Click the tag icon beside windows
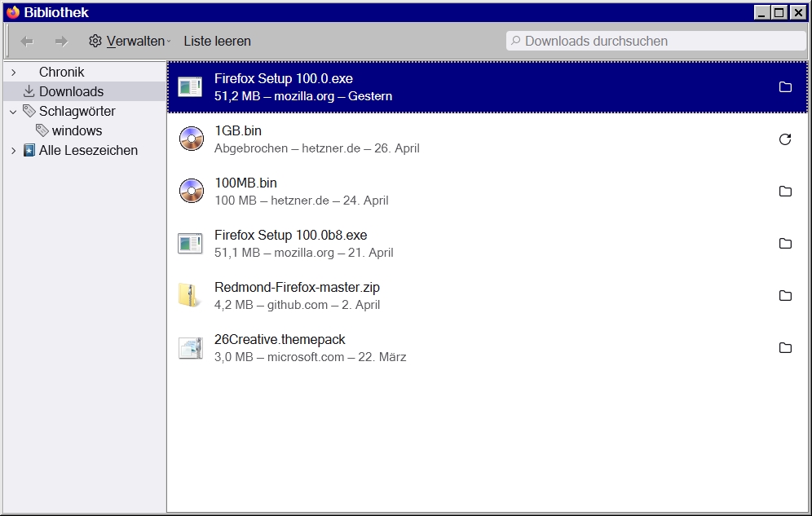The width and height of the screenshot is (812, 516). [x=42, y=130]
